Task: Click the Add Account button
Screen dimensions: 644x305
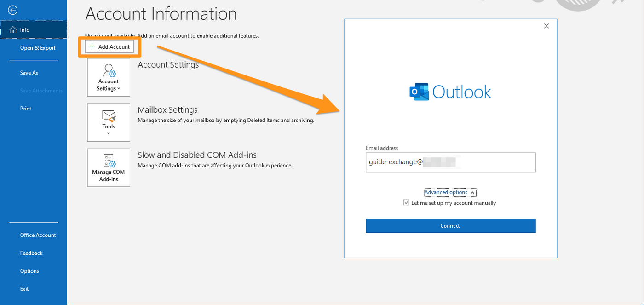Action: [x=109, y=46]
